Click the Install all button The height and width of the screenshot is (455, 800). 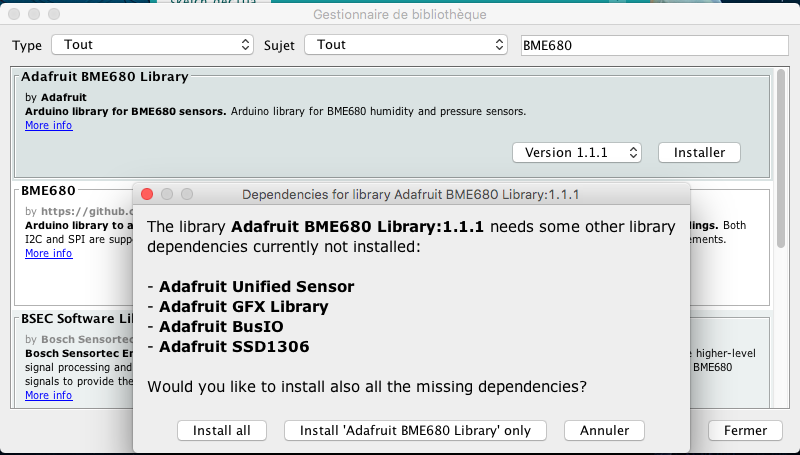[x=222, y=430]
